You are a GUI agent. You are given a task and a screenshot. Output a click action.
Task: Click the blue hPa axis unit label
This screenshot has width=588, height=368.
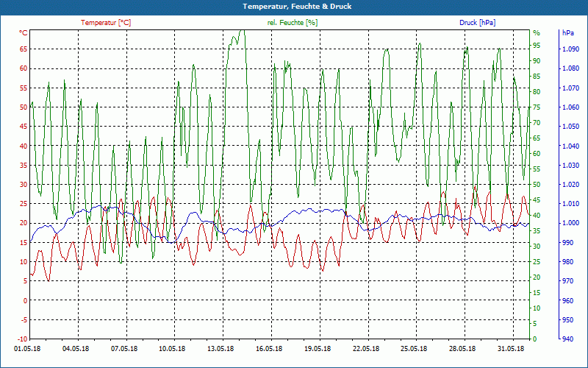click(568, 33)
